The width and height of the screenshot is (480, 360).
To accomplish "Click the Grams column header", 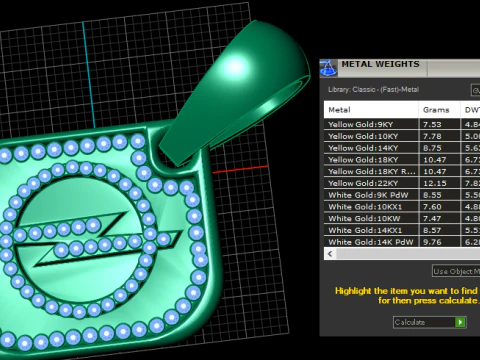I will [439, 110].
